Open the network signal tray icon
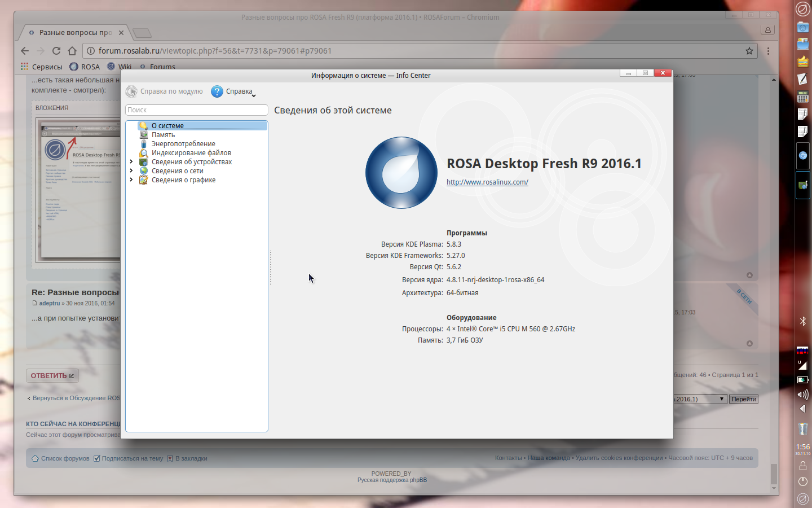812x508 pixels. 802,365
